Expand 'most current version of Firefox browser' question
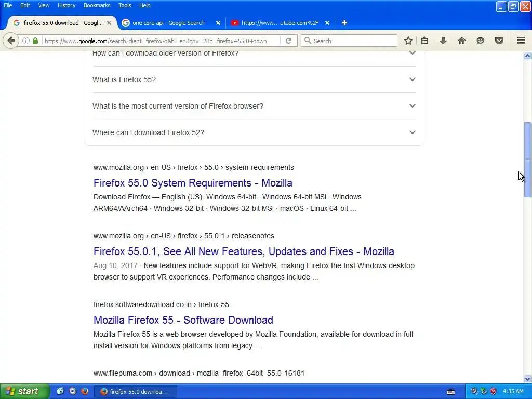This screenshot has height=399, width=532. click(254, 106)
